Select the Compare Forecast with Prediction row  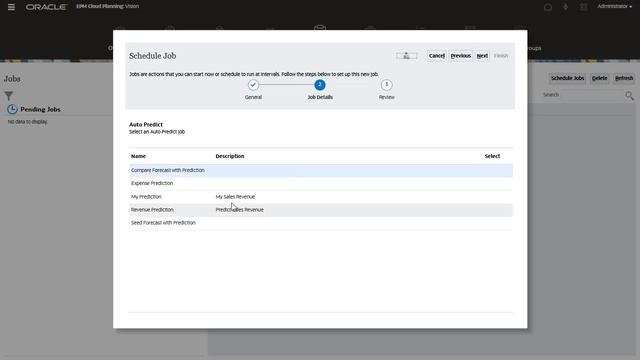(x=321, y=170)
